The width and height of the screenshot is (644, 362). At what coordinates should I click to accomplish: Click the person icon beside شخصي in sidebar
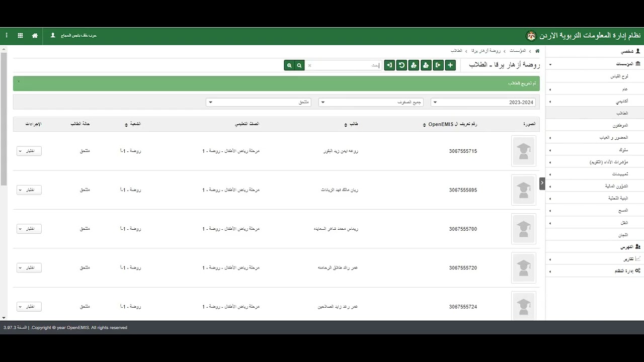(638, 51)
